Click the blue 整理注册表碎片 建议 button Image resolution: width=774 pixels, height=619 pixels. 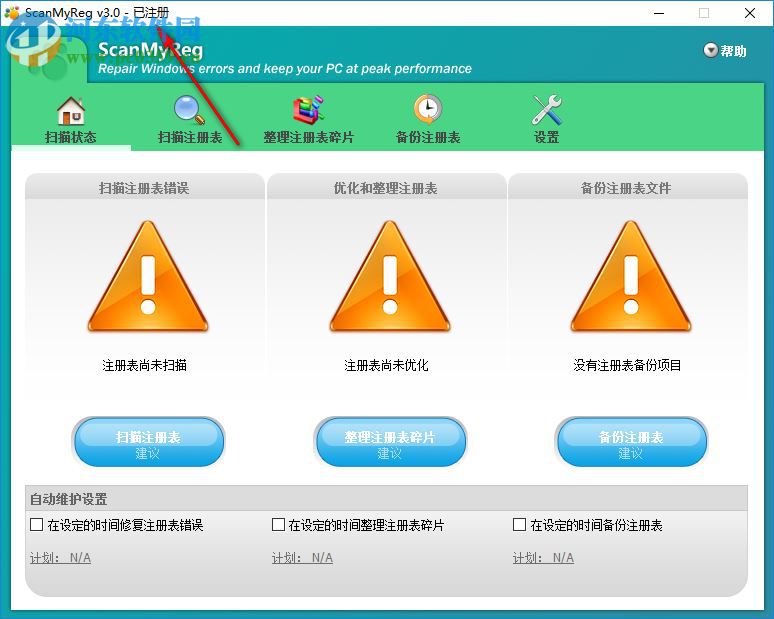(x=390, y=442)
